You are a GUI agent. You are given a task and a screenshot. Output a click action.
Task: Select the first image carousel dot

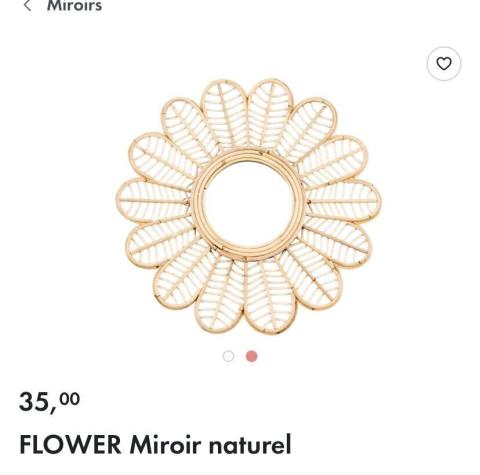[228, 356]
